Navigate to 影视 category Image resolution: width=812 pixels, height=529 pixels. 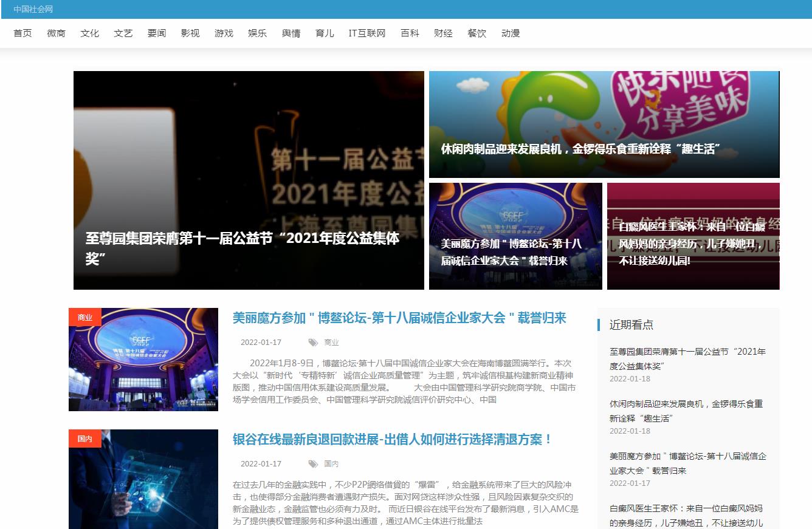coord(190,33)
